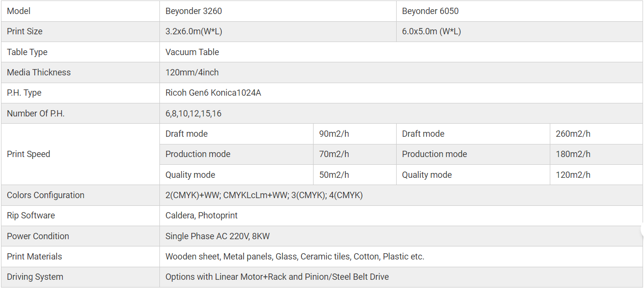Select the Print Materials list text
644x288 pixels.
[295, 257]
